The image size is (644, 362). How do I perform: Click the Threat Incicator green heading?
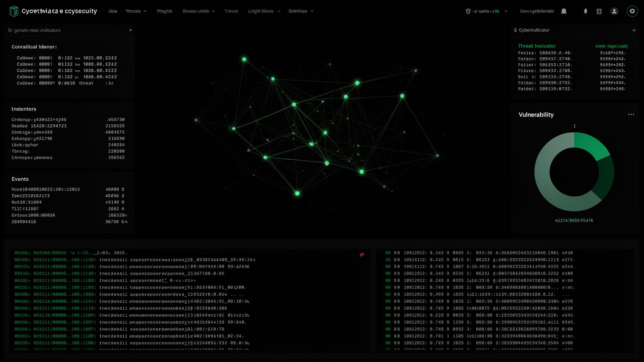[x=537, y=46]
